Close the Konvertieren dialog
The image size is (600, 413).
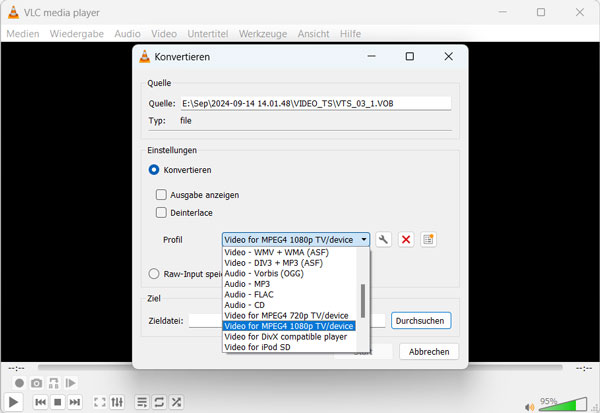448,57
